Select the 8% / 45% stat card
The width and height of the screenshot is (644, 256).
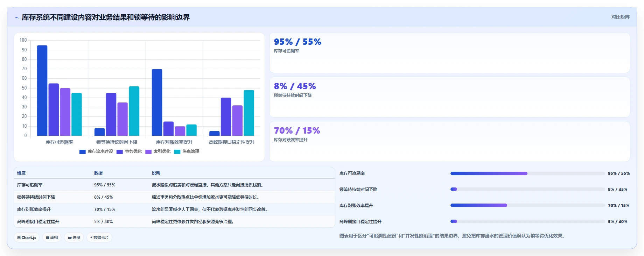coord(449,97)
